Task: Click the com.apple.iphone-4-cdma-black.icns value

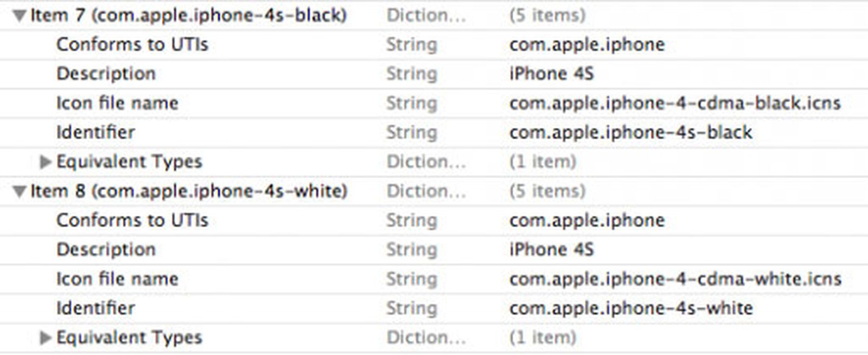Action: (675, 103)
